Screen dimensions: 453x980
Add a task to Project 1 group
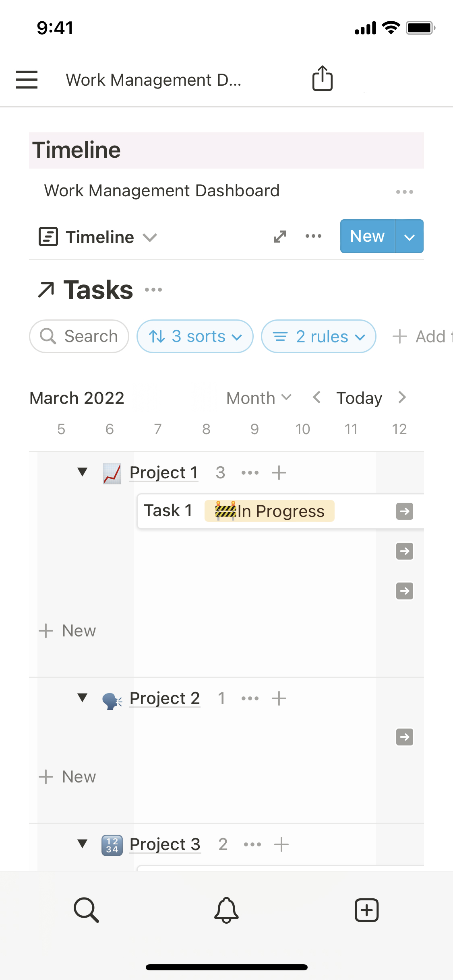click(279, 473)
